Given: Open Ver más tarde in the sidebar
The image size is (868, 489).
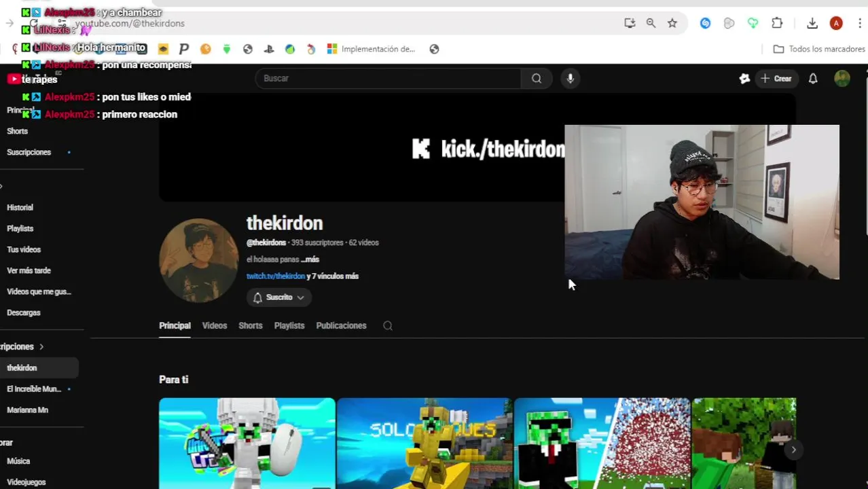Looking at the screenshot, I should pyautogui.click(x=29, y=270).
